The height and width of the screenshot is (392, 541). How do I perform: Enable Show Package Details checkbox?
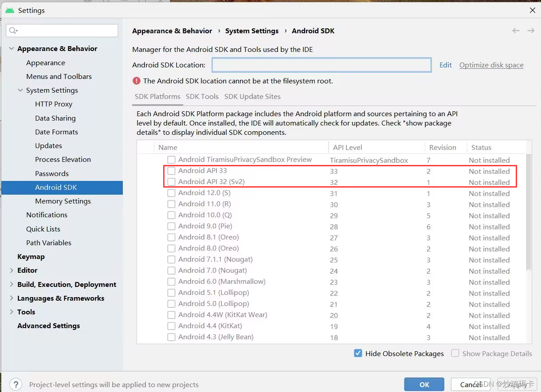click(x=455, y=353)
